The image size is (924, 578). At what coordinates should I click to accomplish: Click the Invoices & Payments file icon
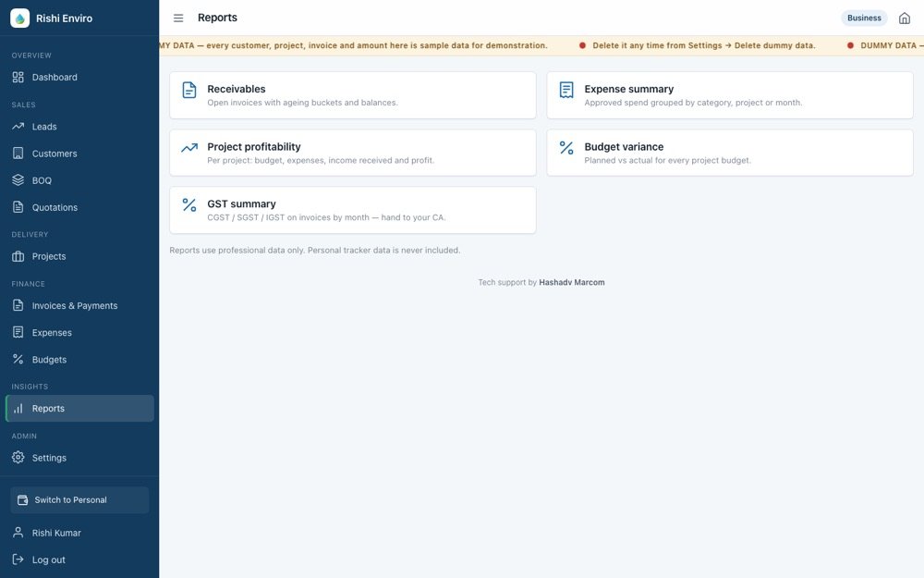[x=18, y=305]
